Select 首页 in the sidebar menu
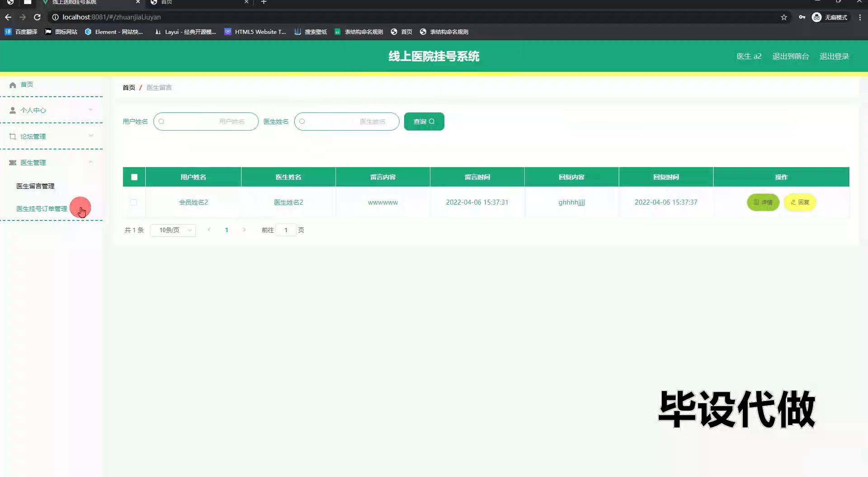Screen dimensions: 868x477 pos(27,84)
